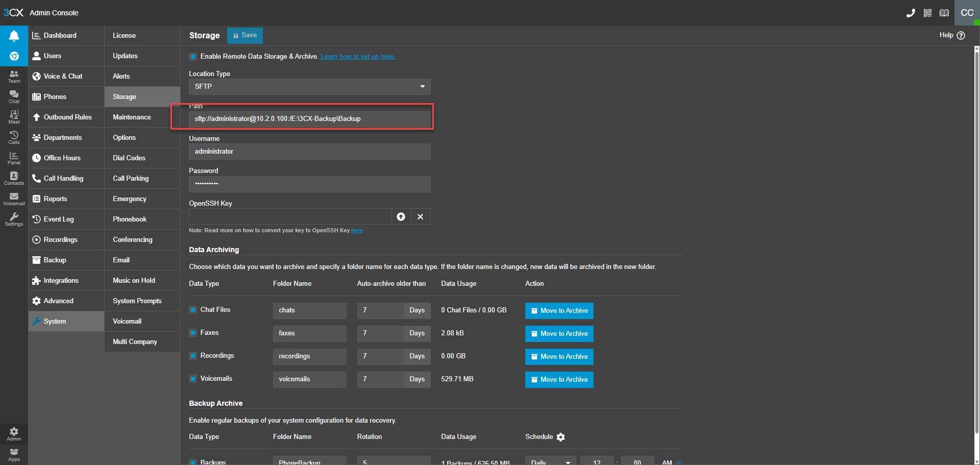Open the Backup Schedule gear settings
This screenshot has height=465, width=980.
tap(561, 437)
